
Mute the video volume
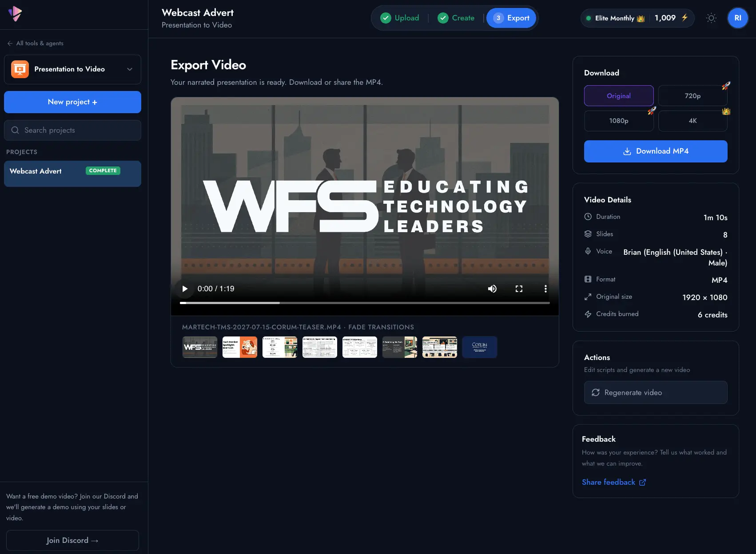[x=492, y=289]
